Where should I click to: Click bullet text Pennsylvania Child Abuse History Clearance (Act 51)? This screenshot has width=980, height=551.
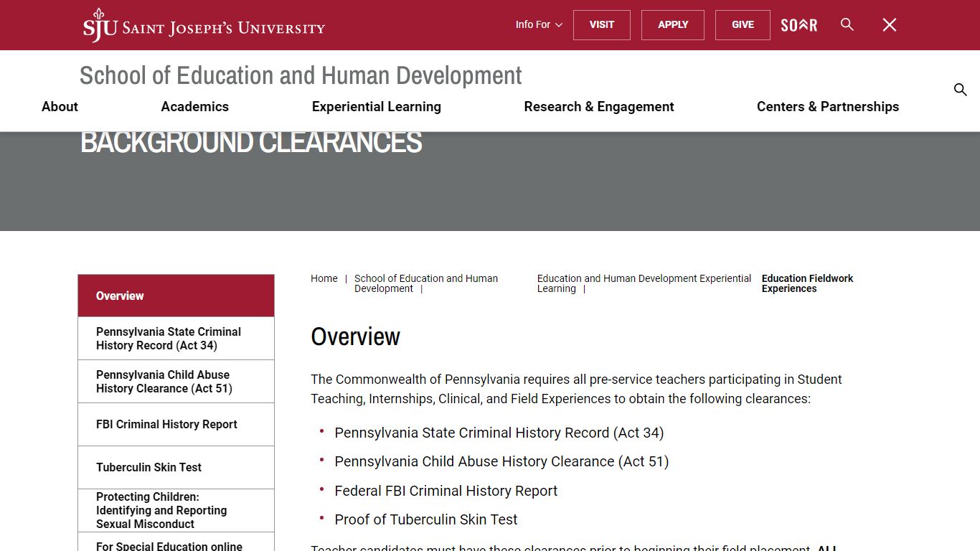coord(501,461)
